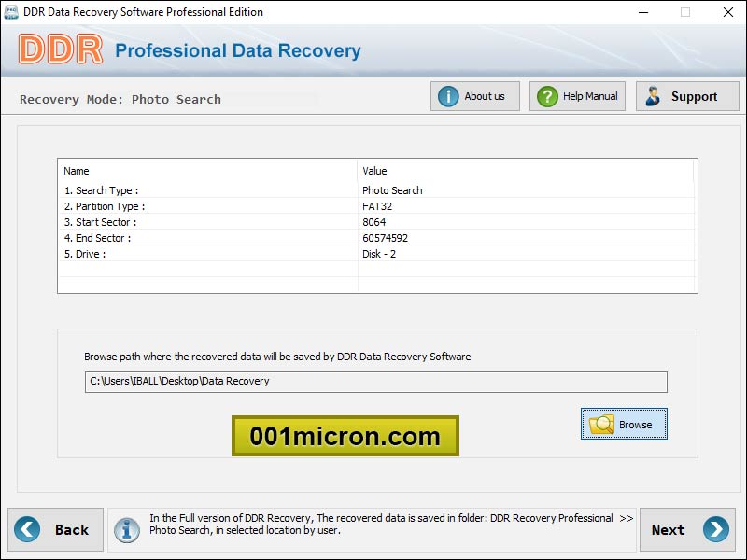
Task: Go back using the Back button
Action: pos(56,529)
